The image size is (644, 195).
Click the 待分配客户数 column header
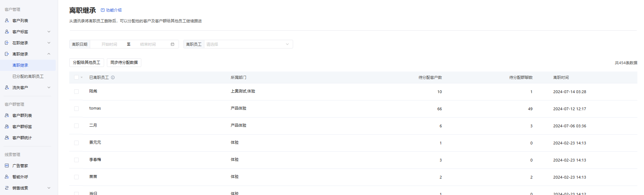(430, 77)
